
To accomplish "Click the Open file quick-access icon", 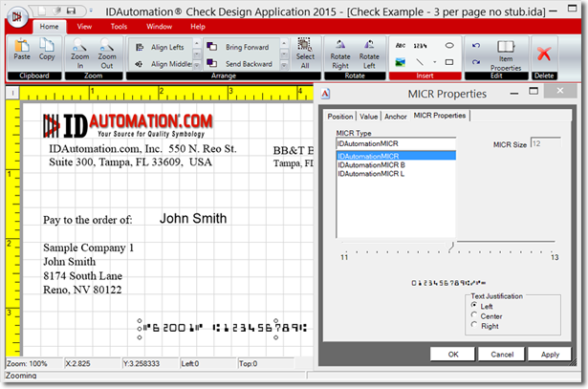I will (56, 11).
